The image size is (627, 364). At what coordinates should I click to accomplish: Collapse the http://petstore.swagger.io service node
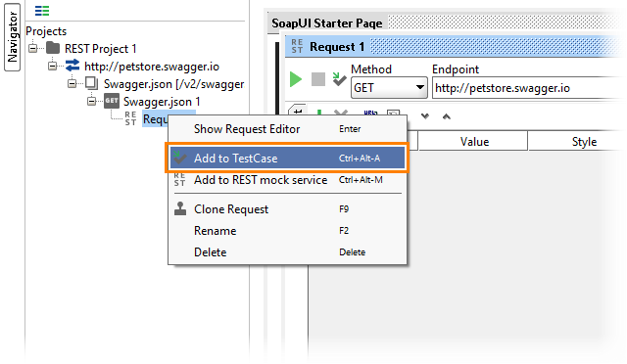[52, 66]
